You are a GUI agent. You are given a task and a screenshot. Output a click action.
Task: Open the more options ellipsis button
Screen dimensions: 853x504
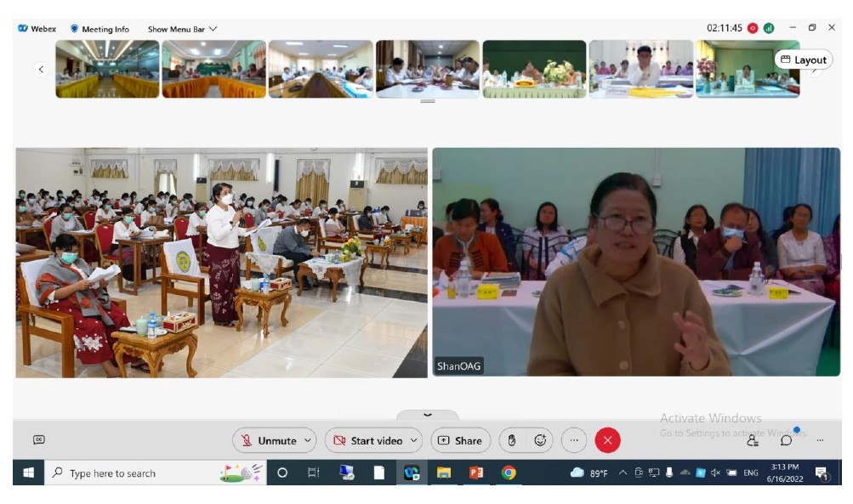click(x=574, y=440)
